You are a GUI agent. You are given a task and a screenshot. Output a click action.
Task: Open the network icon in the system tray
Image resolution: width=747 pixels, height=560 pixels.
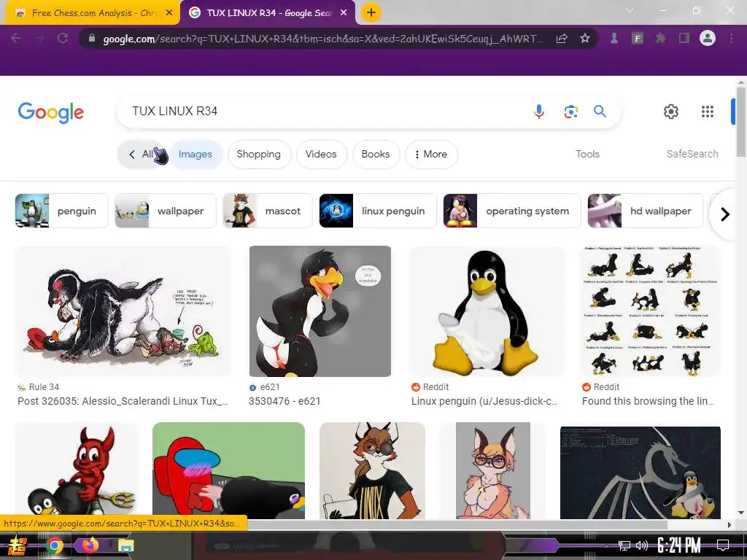pos(624,545)
